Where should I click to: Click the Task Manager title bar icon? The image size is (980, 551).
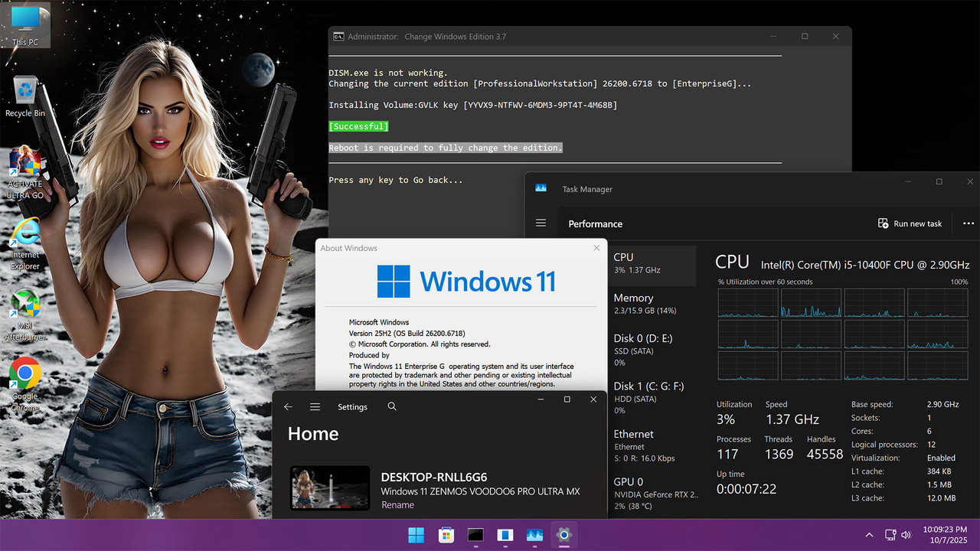pyautogui.click(x=541, y=189)
